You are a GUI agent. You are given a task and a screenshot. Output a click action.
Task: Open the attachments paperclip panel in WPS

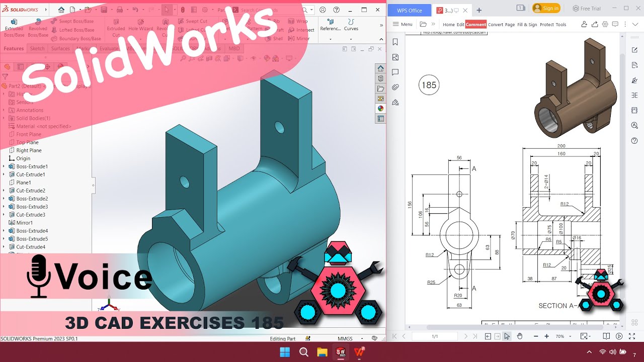[395, 87]
